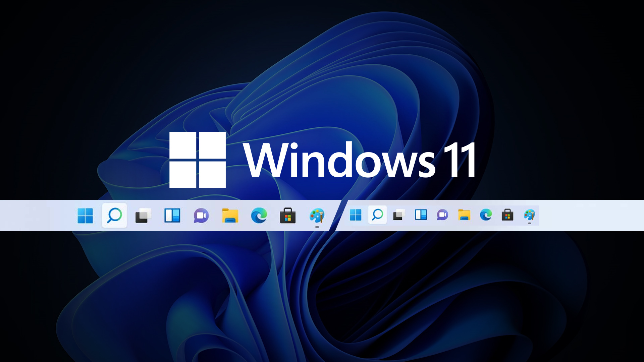Launch Teams Chat on the smaller taskbar
Screen dimensions: 644x362
pos(442,215)
